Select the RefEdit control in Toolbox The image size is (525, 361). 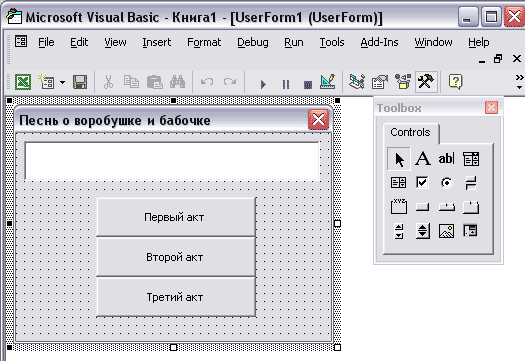[x=470, y=231]
